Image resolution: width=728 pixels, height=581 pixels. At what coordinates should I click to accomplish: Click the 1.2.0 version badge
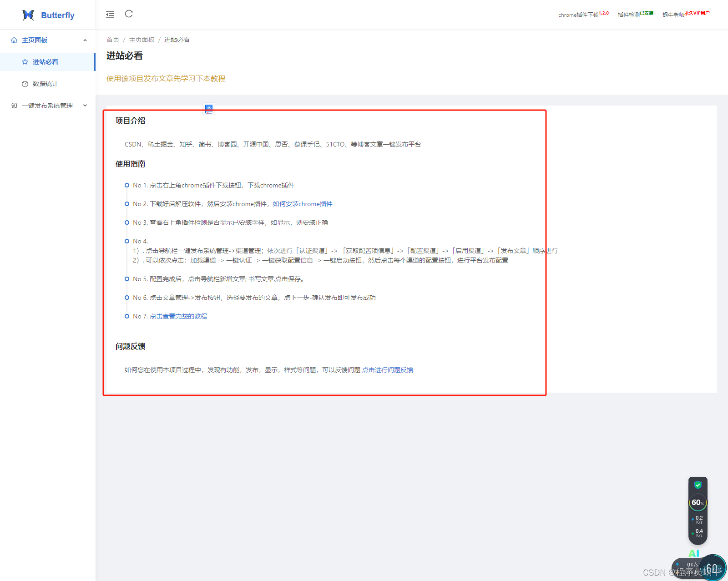[604, 13]
